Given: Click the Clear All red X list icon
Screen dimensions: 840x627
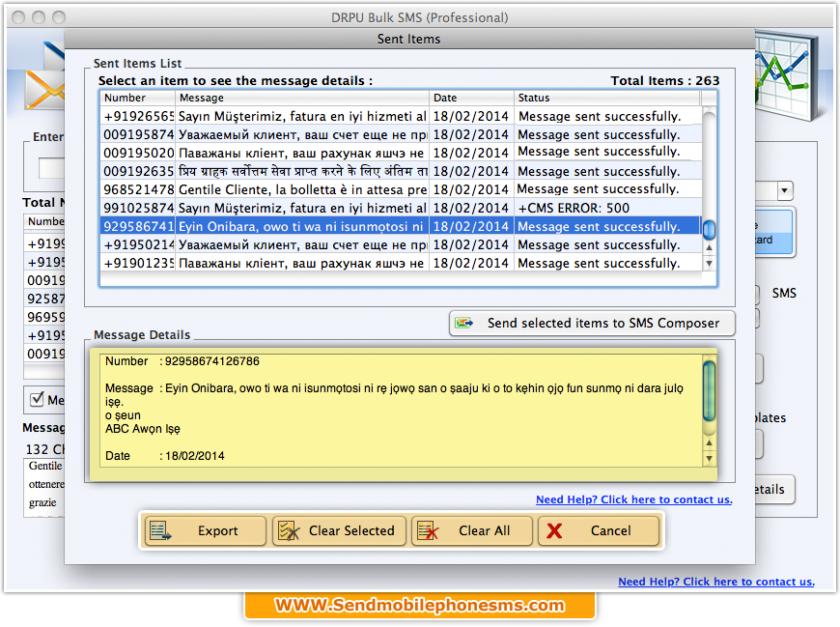Looking at the screenshot, I should pyautogui.click(x=428, y=531).
